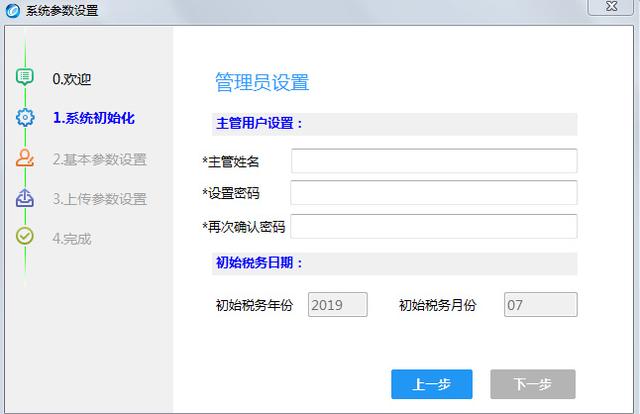Click the basic parameters user icon

24,158
